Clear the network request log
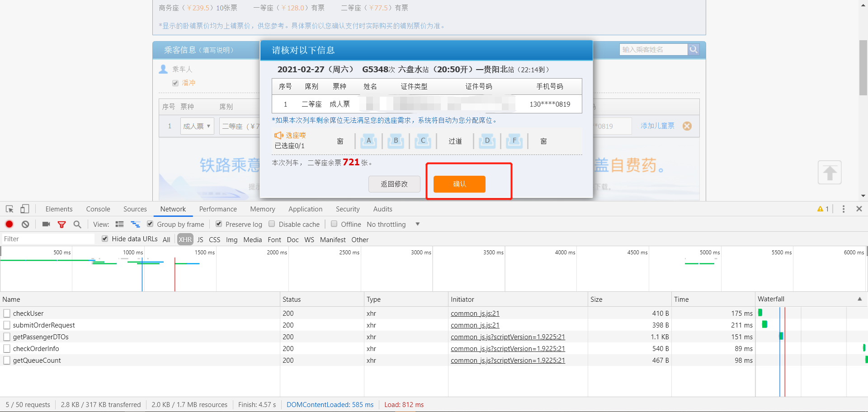The image size is (868, 412). [25, 224]
